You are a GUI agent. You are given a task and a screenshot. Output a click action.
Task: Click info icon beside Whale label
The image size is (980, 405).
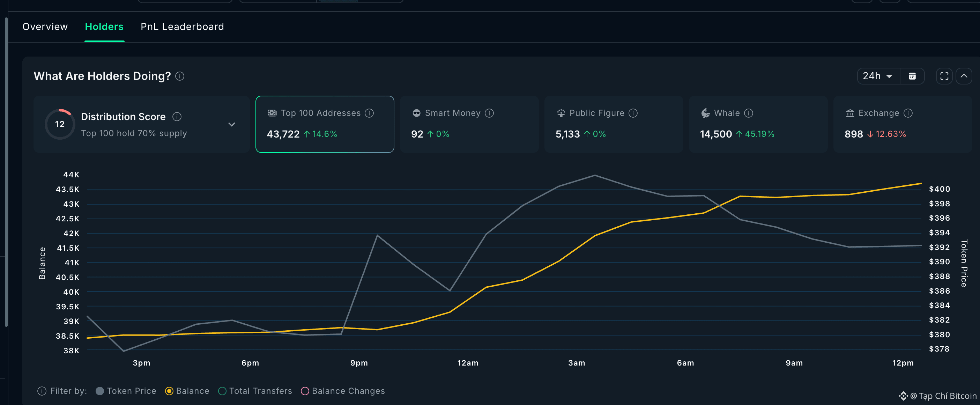point(748,113)
